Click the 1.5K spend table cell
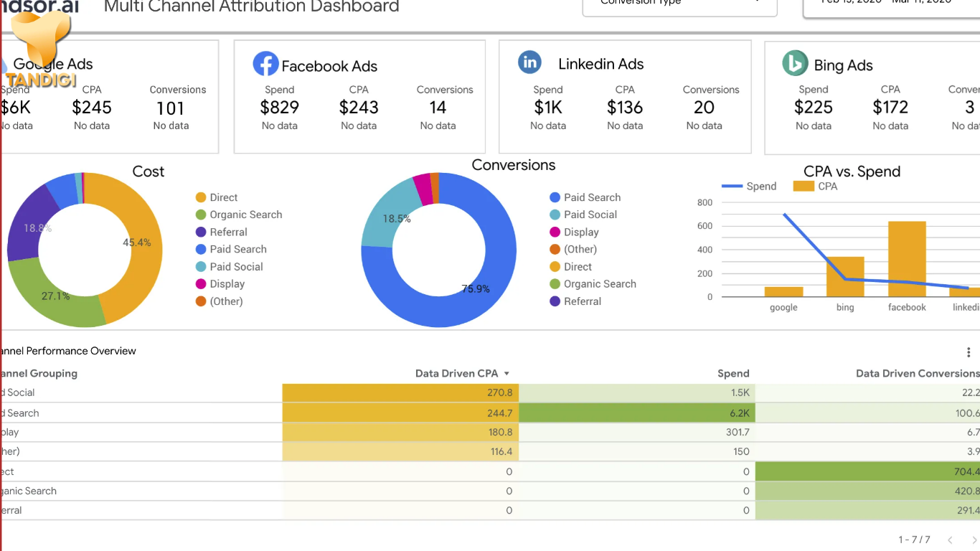The width and height of the screenshot is (980, 551). 637,392
